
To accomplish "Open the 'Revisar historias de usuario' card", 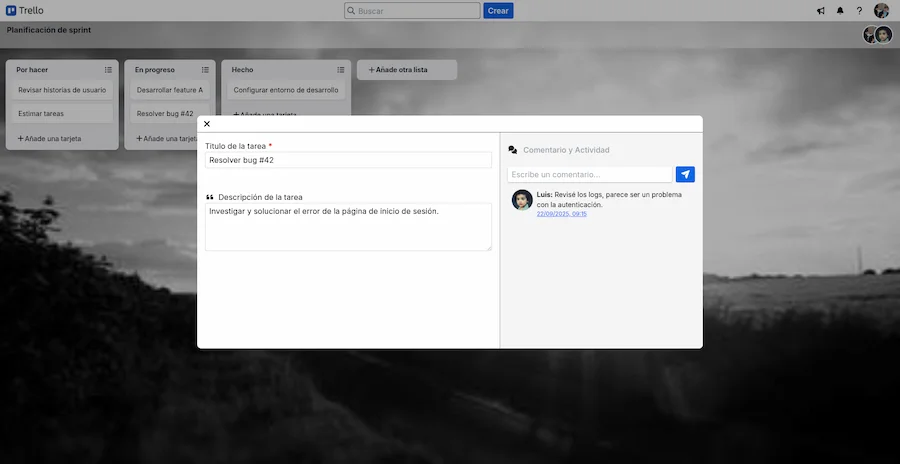I will (x=62, y=90).
